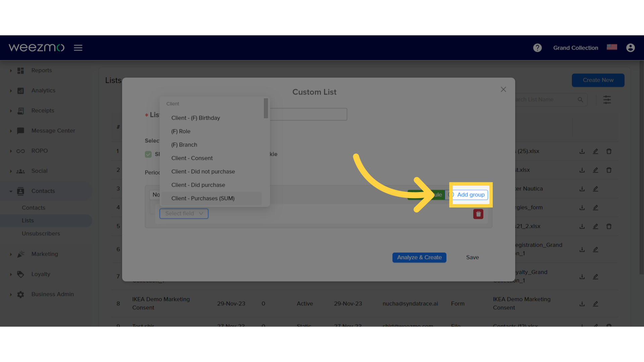Click the Lists menu item in sidebar

(x=28, y=220)
